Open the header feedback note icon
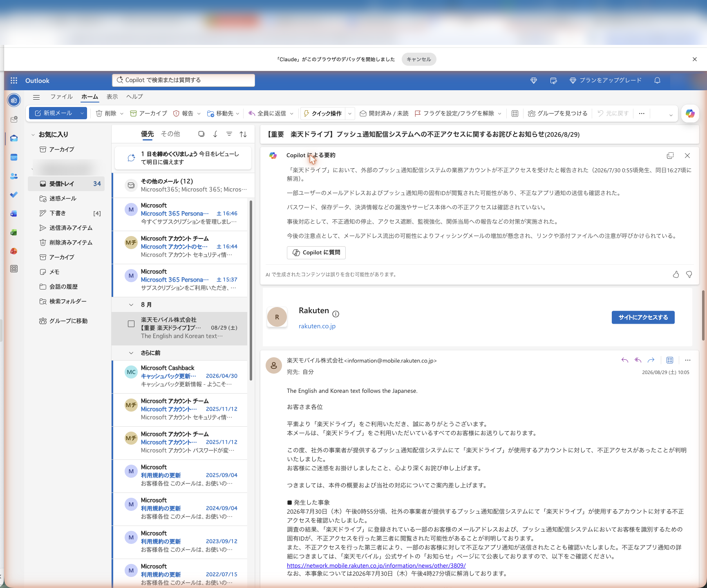 coord(554,80)
